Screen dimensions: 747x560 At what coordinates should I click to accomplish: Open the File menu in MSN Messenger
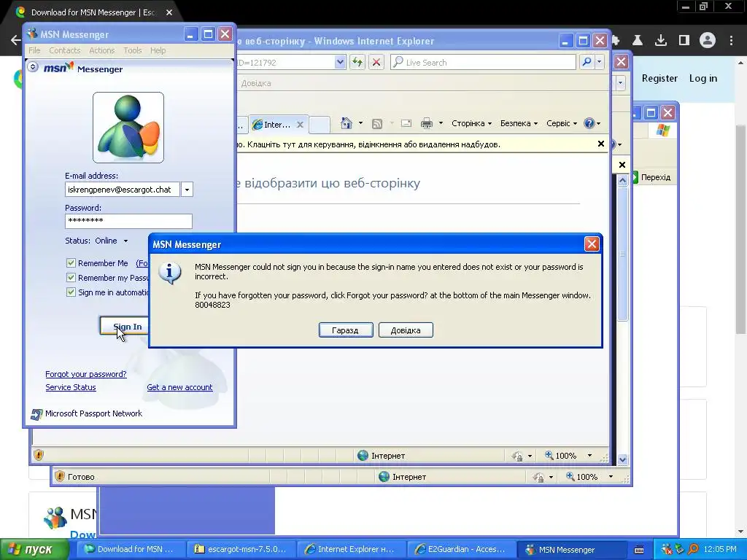coord(34,50)
